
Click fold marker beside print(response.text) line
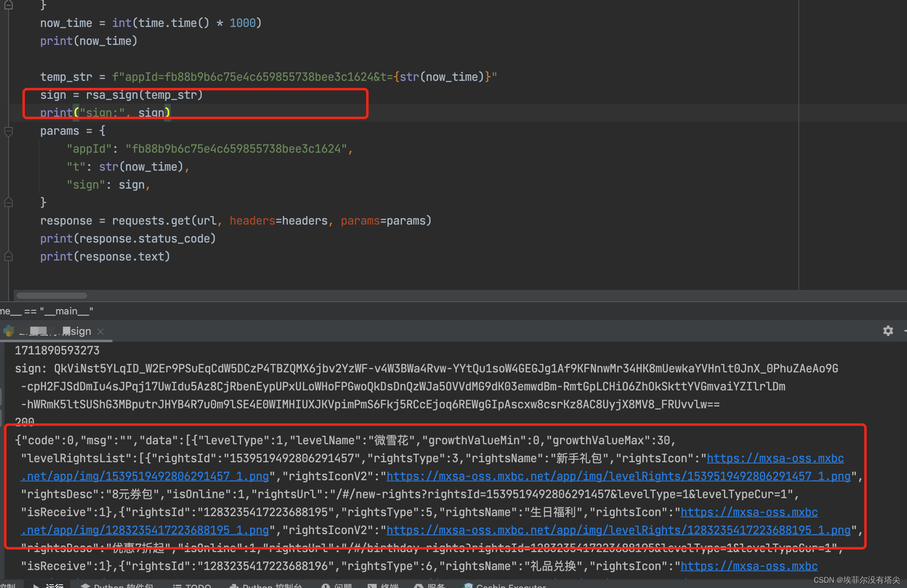[x=8, y=256]
